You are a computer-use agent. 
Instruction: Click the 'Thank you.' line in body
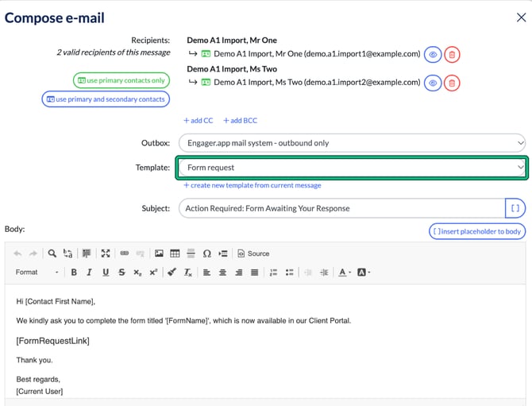[x=35, y=360]
